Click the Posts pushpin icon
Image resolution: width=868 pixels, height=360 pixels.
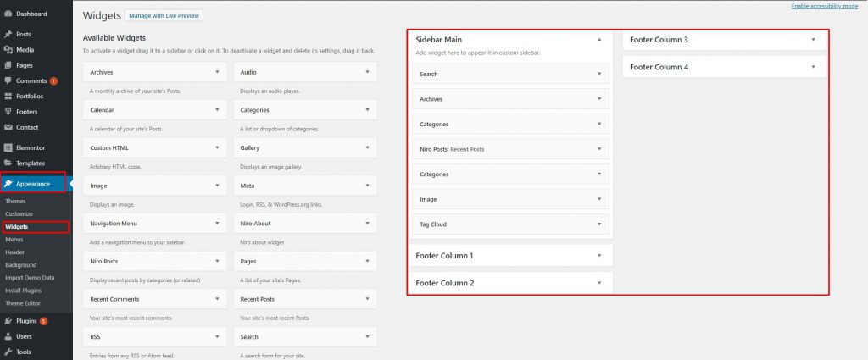click(8, 34)
